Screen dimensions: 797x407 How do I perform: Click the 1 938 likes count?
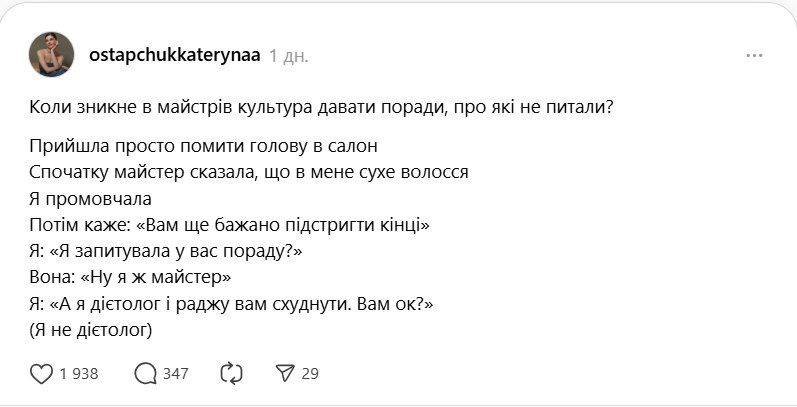[x=78, y=374]
